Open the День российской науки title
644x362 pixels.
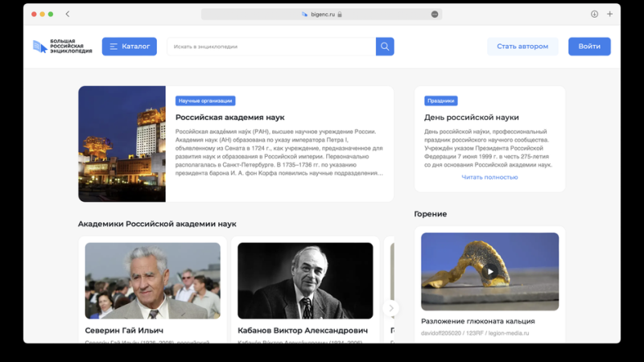[x=472, y=117]
